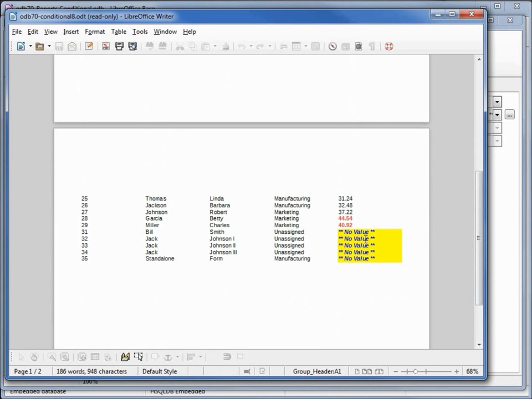Screen dimensions: 532x399
Task: Open the View menu
Action: pyautogui.click(x=50, y=32)
